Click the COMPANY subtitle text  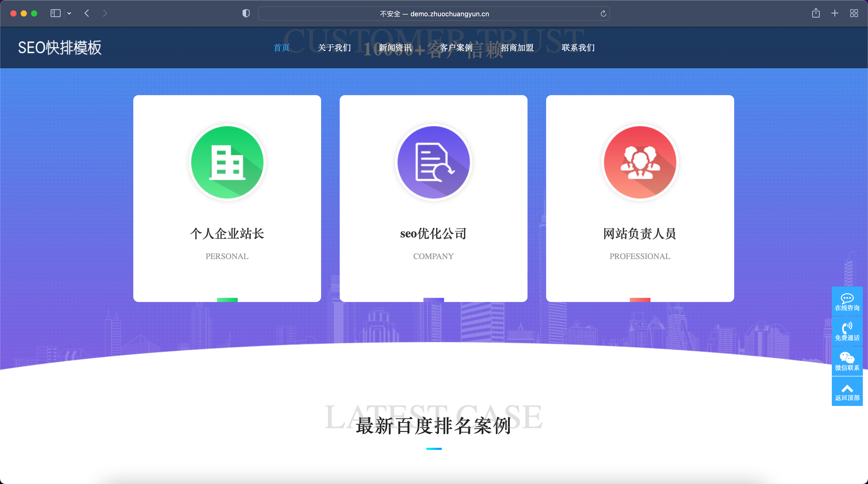(x=433, y=256)
